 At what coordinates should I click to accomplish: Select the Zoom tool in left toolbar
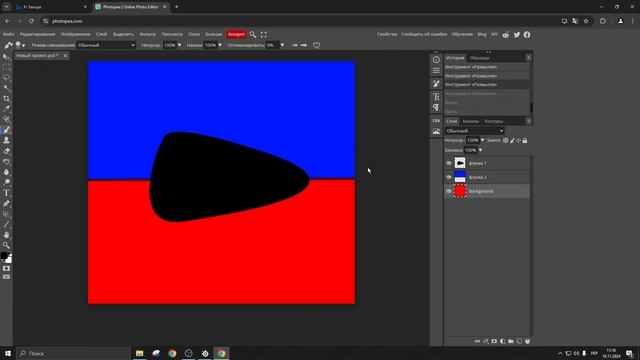pyautogui.click(x=6, y=245)
